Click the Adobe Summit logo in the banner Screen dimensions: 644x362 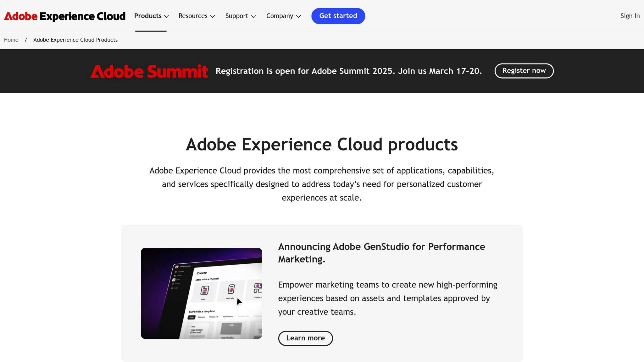[149, 71]
